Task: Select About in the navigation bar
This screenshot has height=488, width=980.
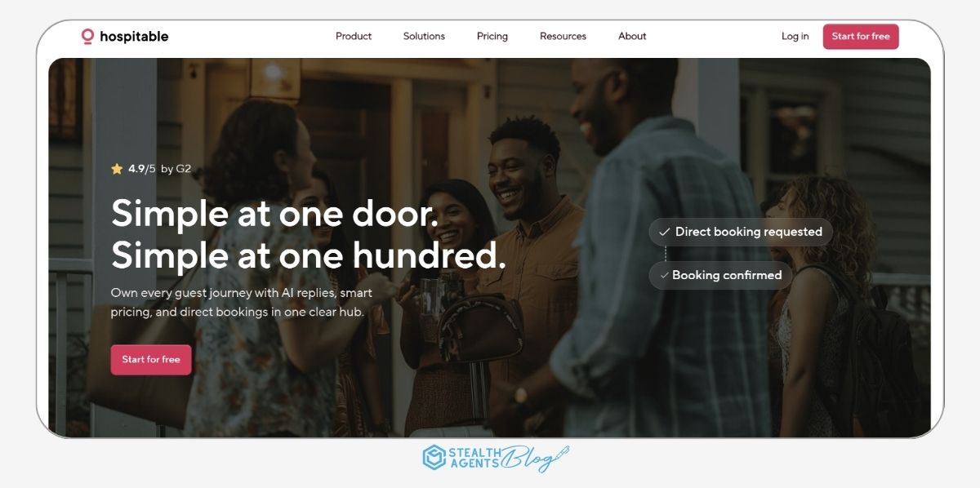Action: point(632,36)
